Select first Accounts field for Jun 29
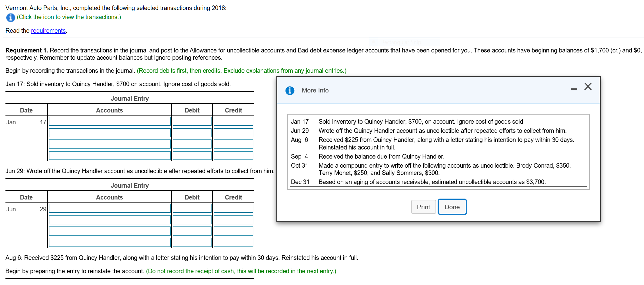Viewport: 644px width, 285px height. coord(110,208)
